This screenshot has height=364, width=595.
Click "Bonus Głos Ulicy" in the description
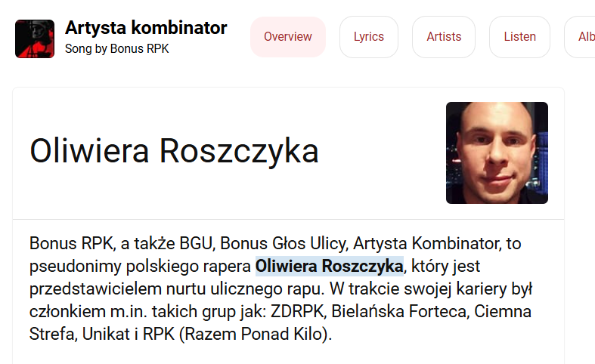(x=284, y=244)
